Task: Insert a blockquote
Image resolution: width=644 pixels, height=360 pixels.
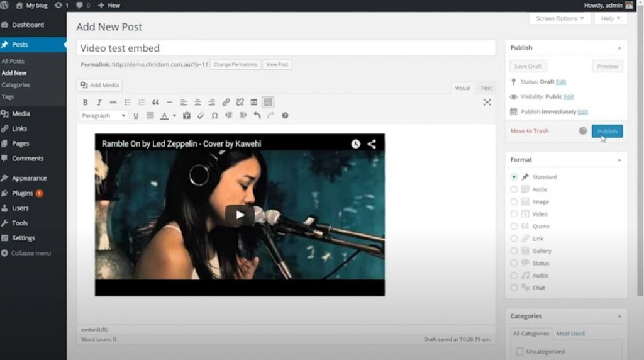Action: (155, 103)
